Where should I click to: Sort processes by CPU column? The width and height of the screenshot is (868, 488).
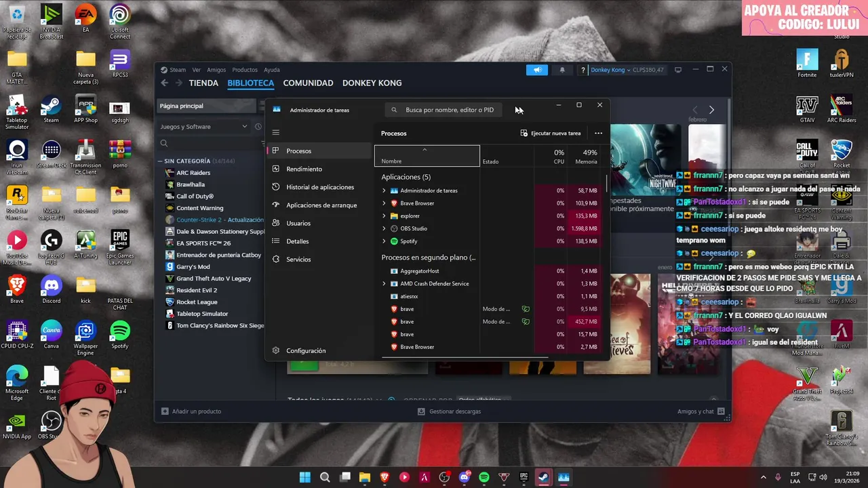(x=559, y=157)
